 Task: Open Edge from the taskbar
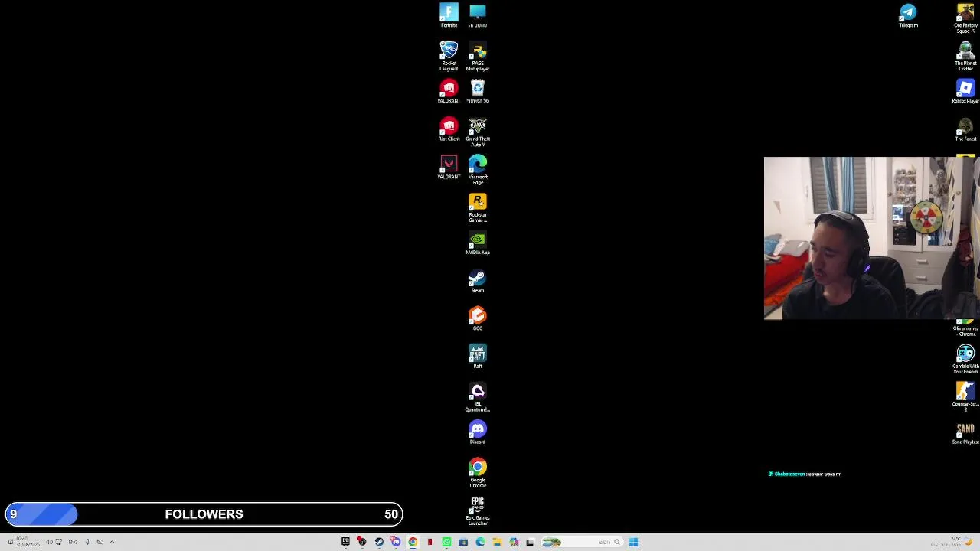point(480,542)
